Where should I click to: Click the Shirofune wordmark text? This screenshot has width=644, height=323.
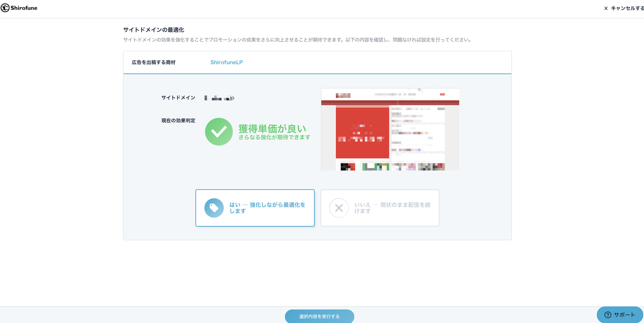pos(24,8)
